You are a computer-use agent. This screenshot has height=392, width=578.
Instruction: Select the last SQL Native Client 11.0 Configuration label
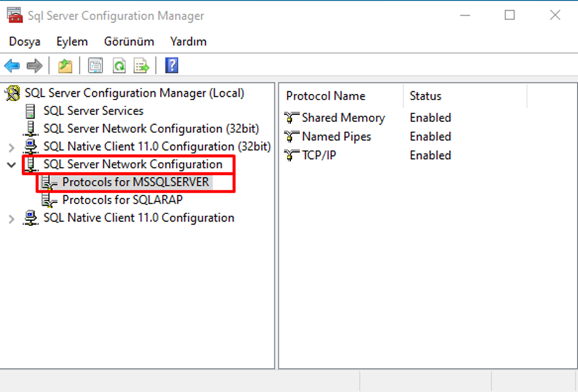[139, 218]
